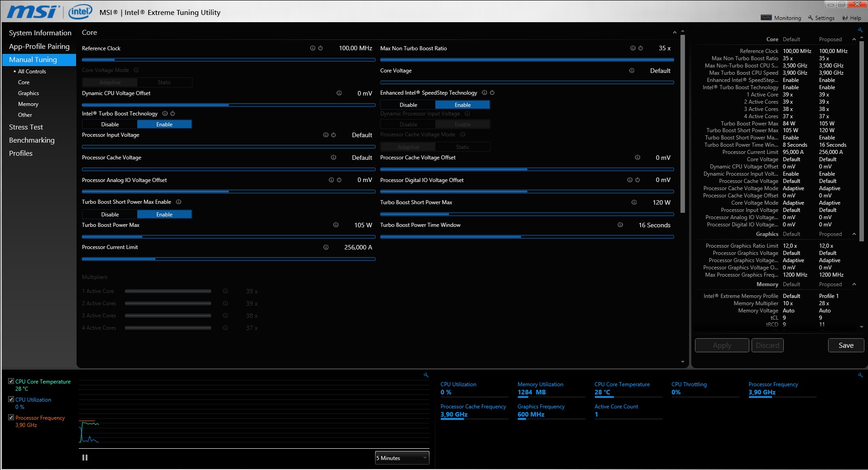Screen dimensions: 868x470
Task: Show info for Turbo Boost Power Max
Action: click(336, 225)
